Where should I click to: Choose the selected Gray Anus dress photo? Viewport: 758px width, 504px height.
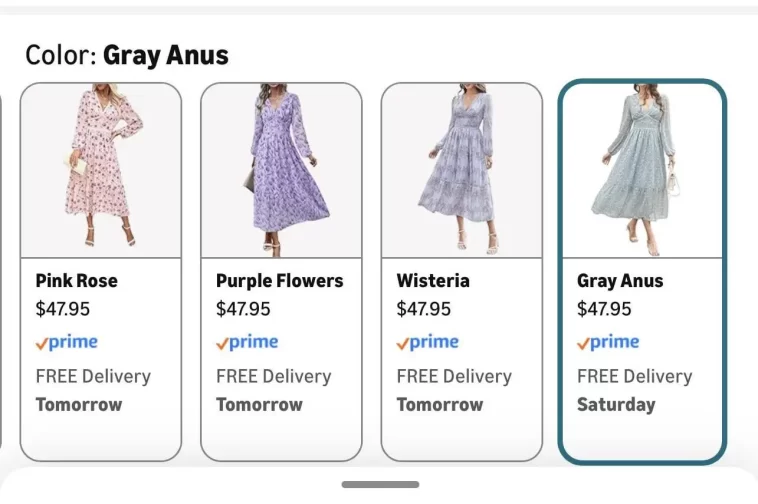[642, 170]
